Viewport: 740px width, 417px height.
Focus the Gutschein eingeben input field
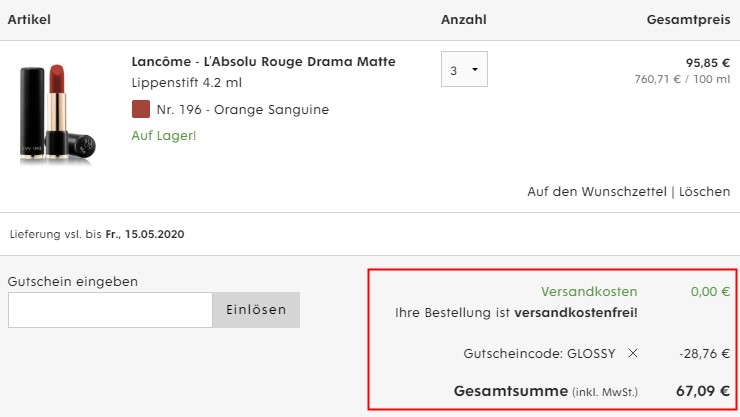pos(110,310)
